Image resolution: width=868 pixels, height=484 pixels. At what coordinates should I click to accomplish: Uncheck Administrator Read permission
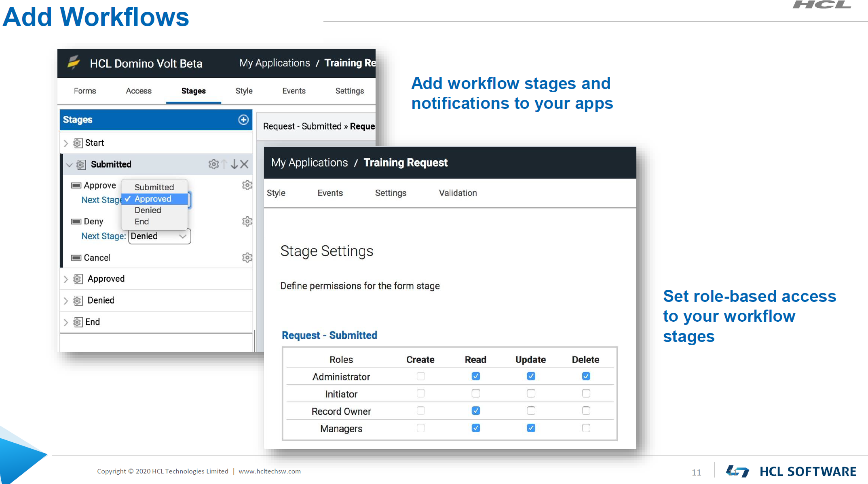pyautogui.click(x=476, y=376)
